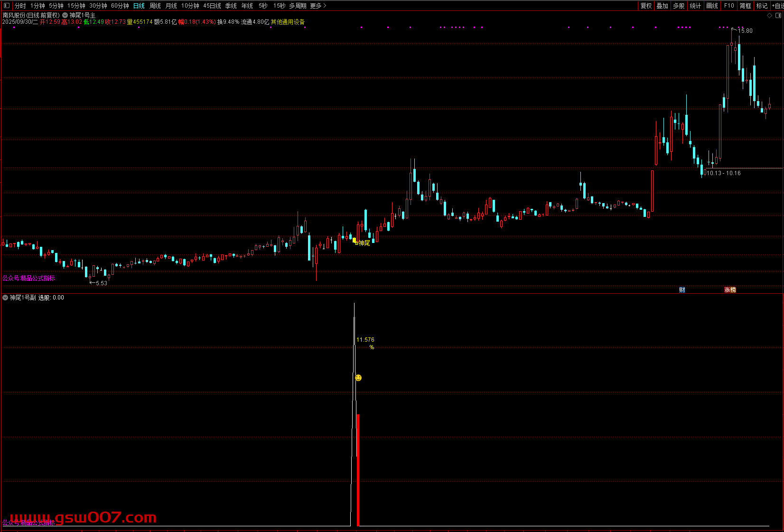The width and height of the screenshot is (784, 532).
Task: Click the diamond icon near top right
Action: [x=770, y=16]
